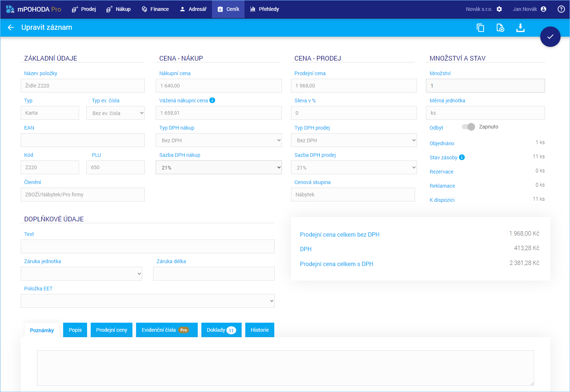Viewport: 570px width, 392px height.
Task: Click the Členění field
Action: [x=83, y=195]
